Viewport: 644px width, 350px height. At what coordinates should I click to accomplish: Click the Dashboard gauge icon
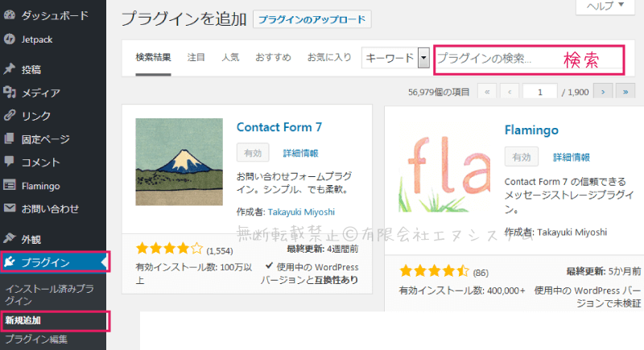click(9, 15)
